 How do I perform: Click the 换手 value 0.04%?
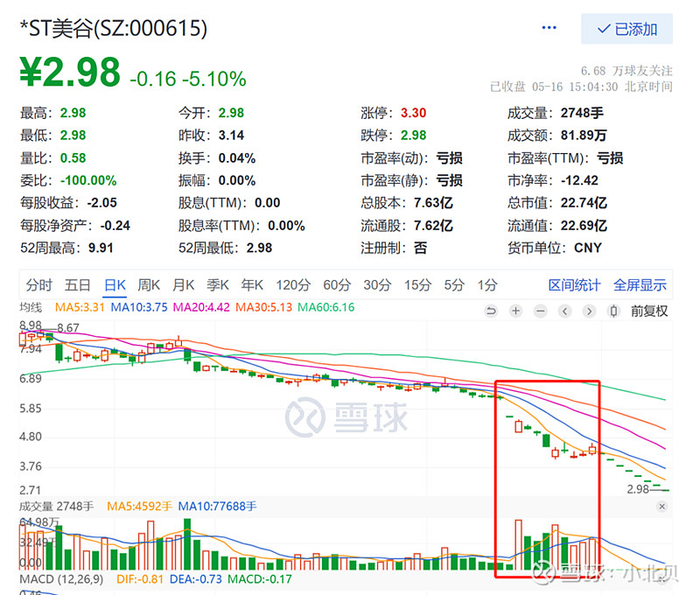237,158
